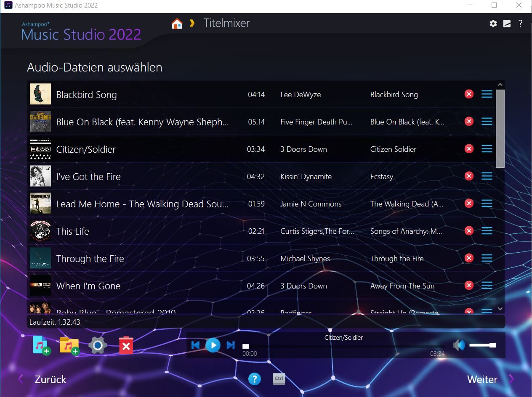532x397 pixels.
Task: Select the track title I've Got the Fire
Action: point(88,177)
